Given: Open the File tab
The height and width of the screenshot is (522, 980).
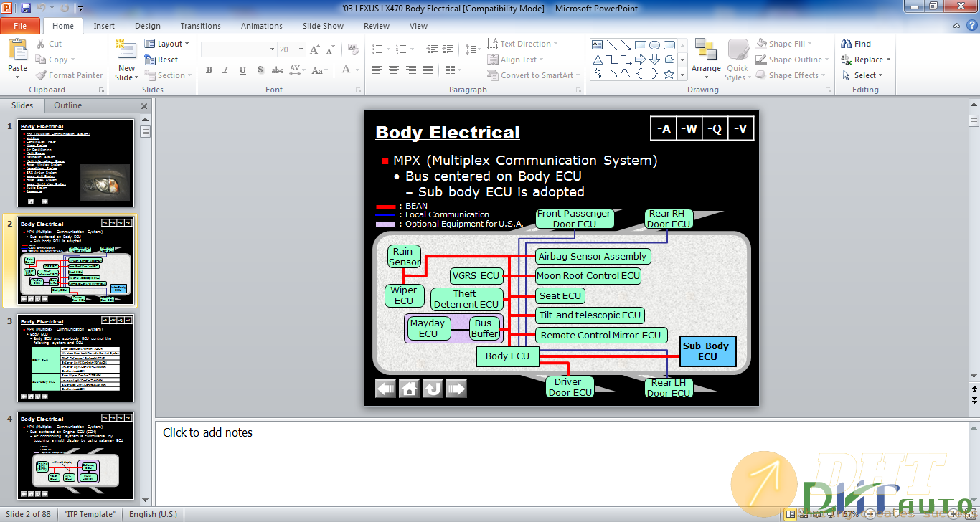Looking at the screenshot, I should [x=20, y=26].
